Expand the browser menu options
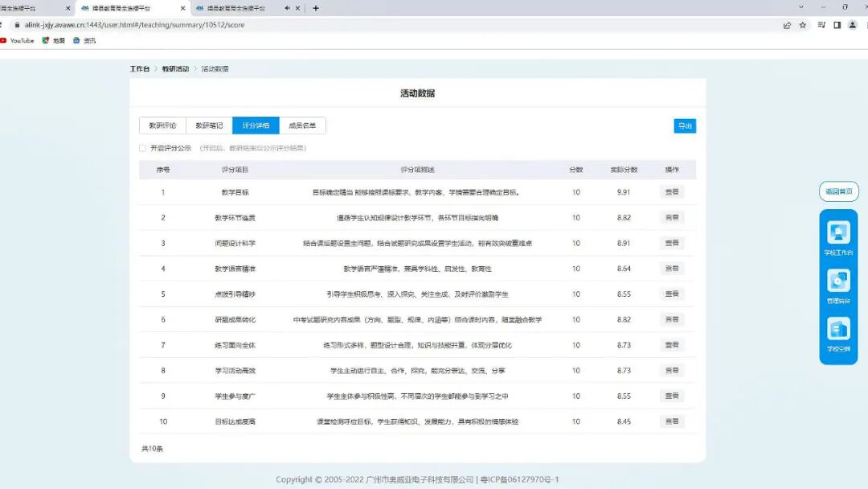Screen dimensions: 868x489 tap(866, 25)
